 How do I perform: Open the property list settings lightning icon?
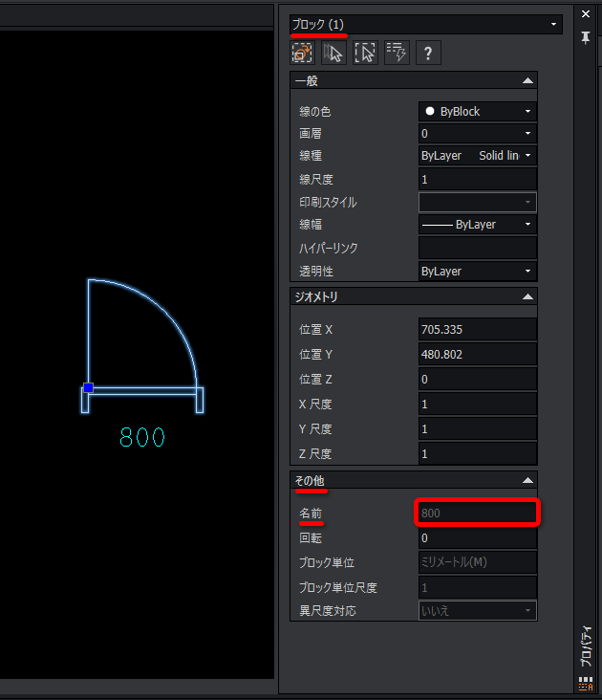pyautogui.click(x=397, y=53)
